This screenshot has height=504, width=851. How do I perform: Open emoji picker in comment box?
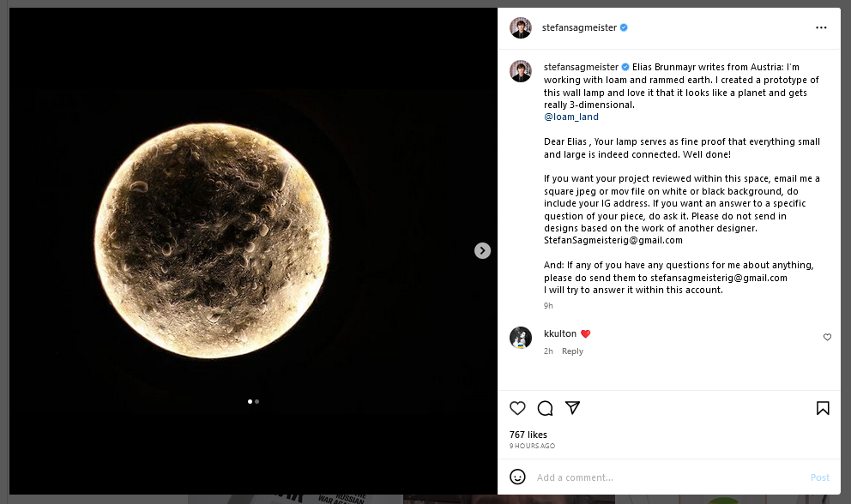tap(518, 477)
